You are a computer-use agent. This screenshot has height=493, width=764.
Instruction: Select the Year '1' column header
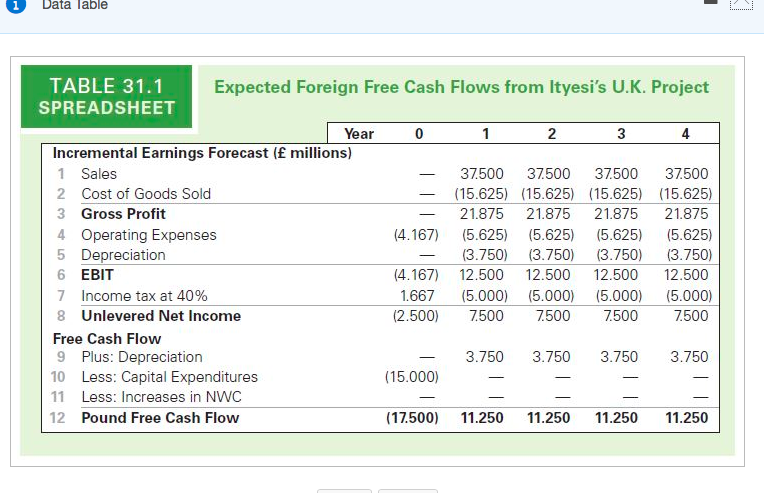click(x=485, y=133)
